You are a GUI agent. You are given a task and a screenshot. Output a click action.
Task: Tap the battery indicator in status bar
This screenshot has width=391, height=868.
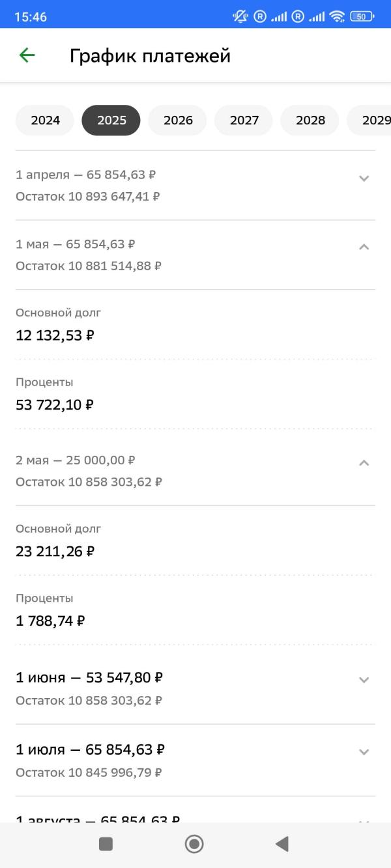coord(362,17)
